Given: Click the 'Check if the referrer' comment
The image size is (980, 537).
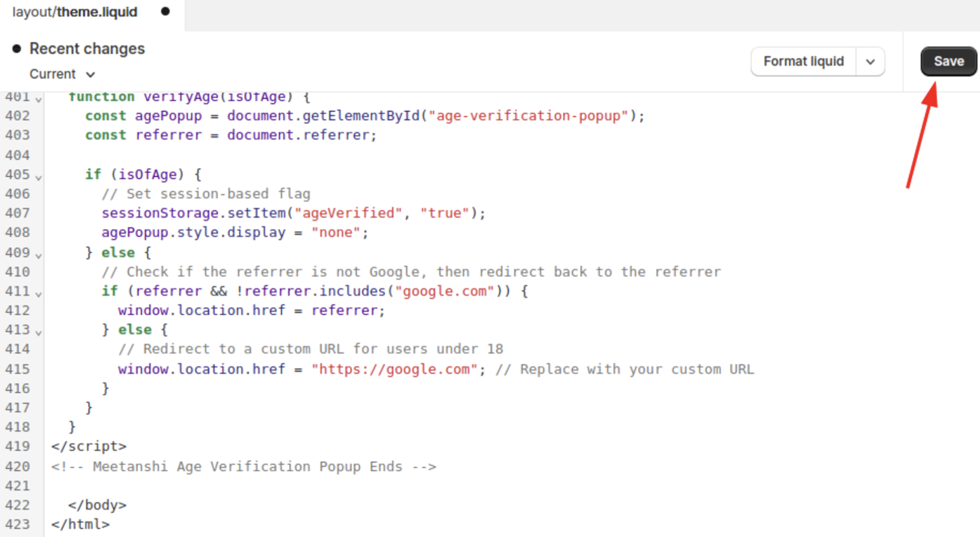Looking at the screenshot, I should coord(411,272).
